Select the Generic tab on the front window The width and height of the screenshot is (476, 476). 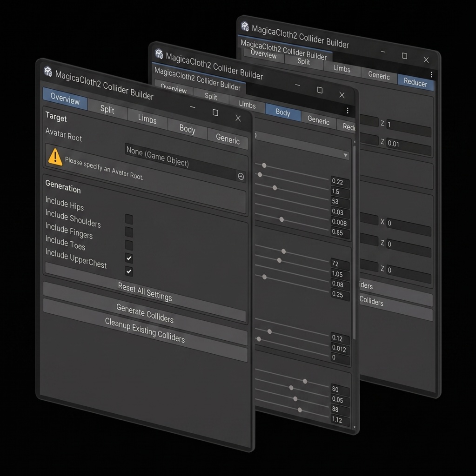pos(228,139)
